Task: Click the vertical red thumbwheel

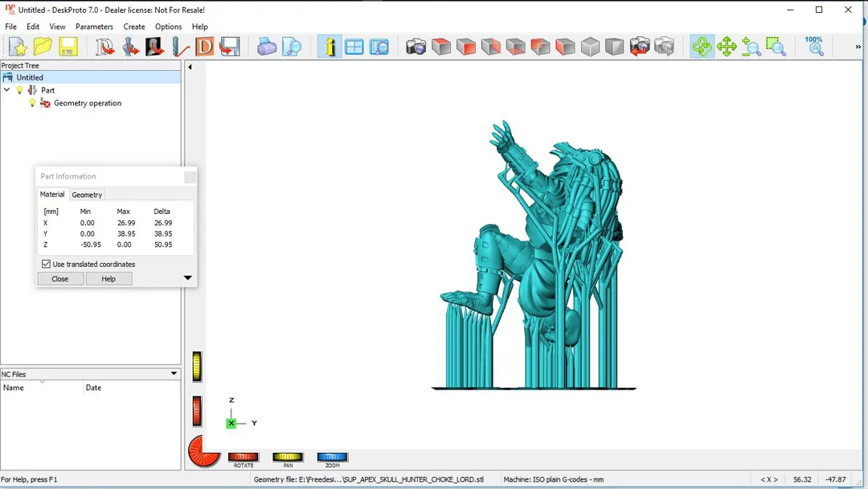Action: pyautogui.click(x=197, y=411)
